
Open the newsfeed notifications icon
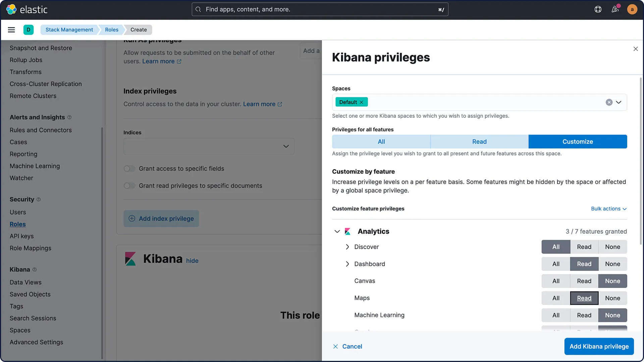click(615, 9)
